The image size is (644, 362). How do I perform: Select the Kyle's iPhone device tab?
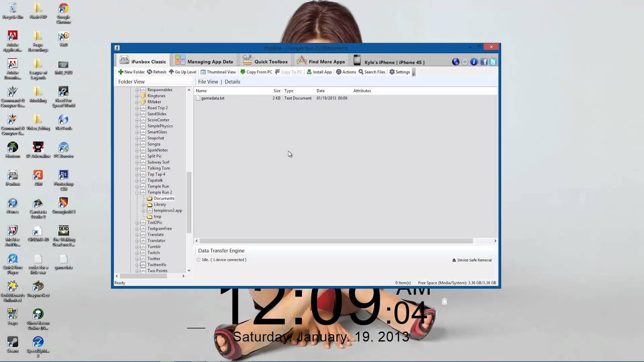tap(388, 61)
